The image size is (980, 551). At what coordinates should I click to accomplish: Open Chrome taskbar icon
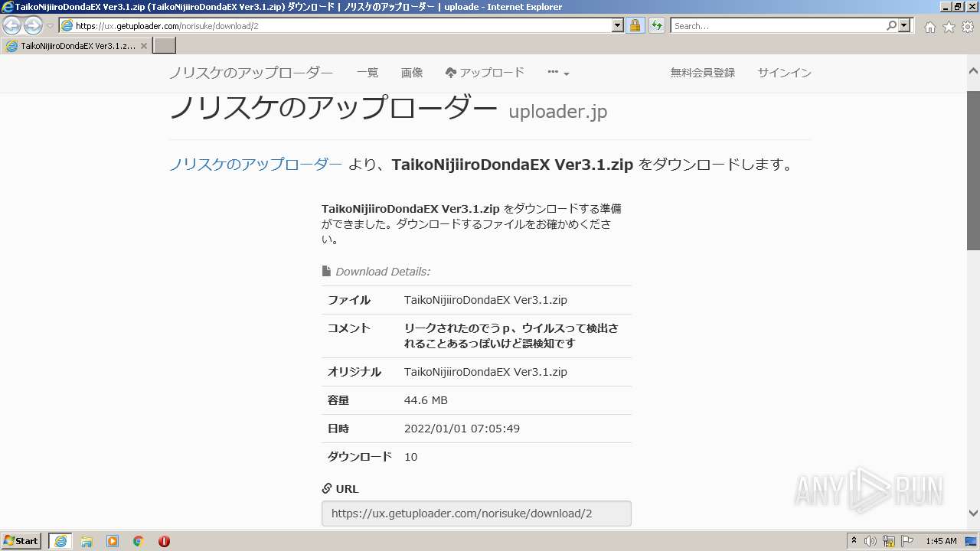click(x=139, y=541)
